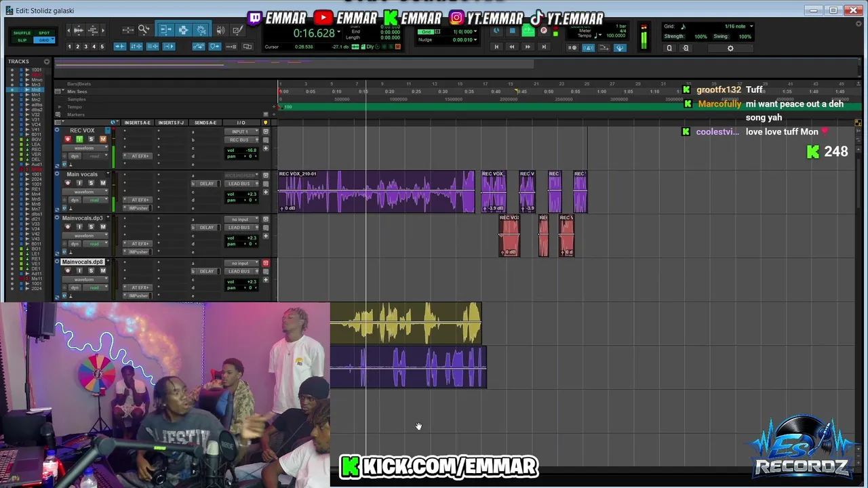868x488 pixels.
Task: Click go to end transport button
Action: pos(543,47)
